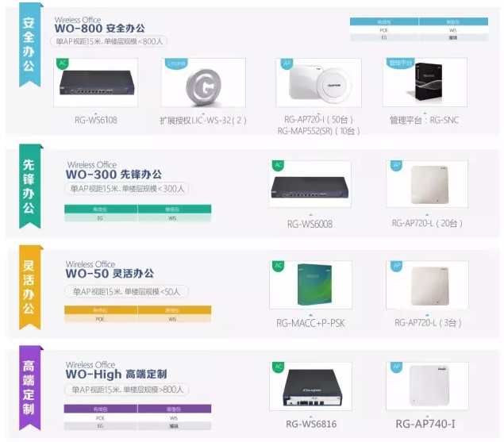Click the green 先锋办公 ribbon banner
This screenshot has height=442, width=504.
pos(30,186)
